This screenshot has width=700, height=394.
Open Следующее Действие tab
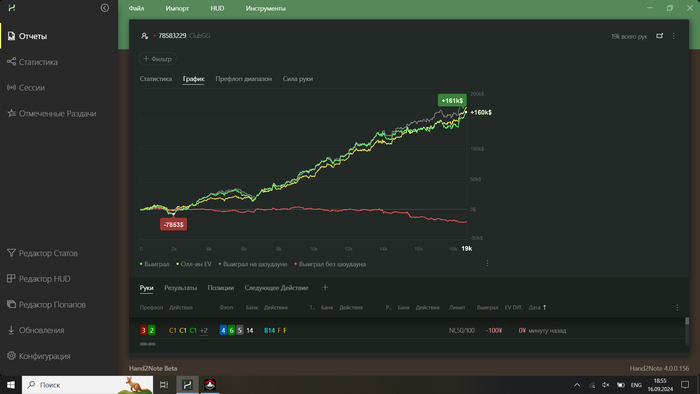(276, 288)
